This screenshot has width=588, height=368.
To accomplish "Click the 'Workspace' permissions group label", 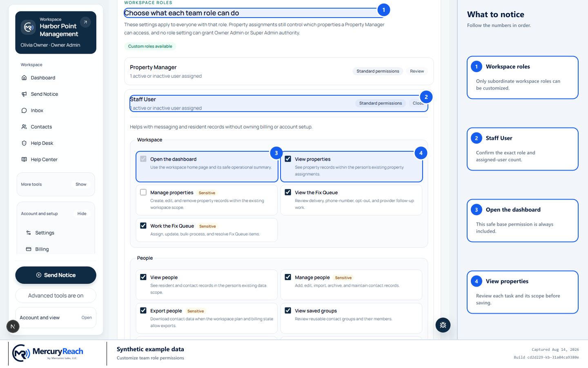I will [149, 140].
